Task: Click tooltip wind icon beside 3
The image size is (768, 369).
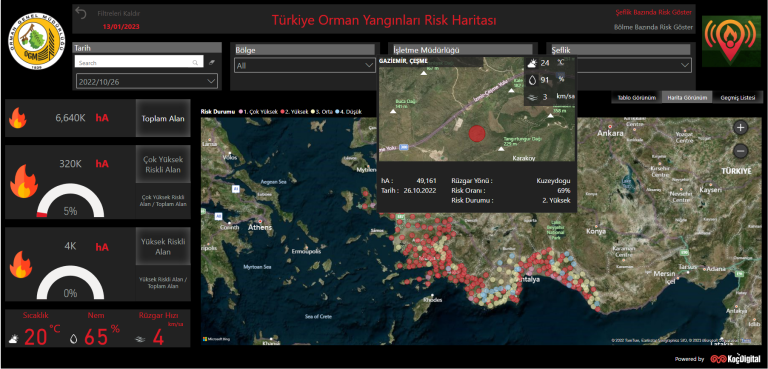Action: pos(532,98)
